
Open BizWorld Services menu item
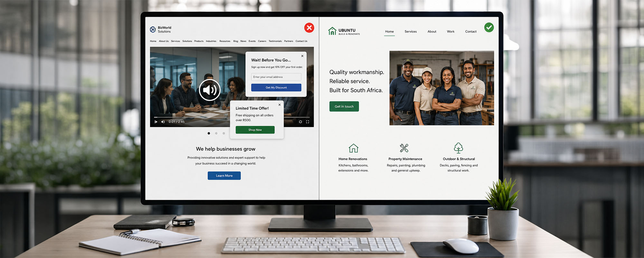[x=175, y=41]
